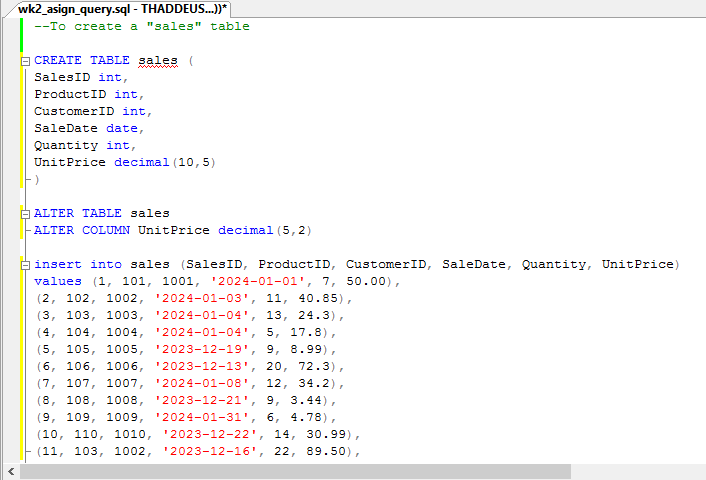This screenshot has width=706, height=480.
Task: Click the "CustomerID int," column definition line
Action: (93, 111)
